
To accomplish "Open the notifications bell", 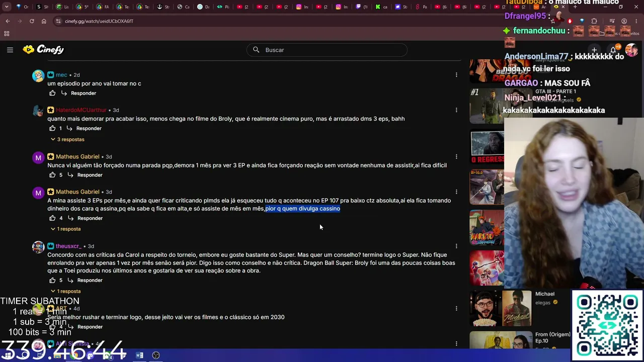I will click(613, 50).
